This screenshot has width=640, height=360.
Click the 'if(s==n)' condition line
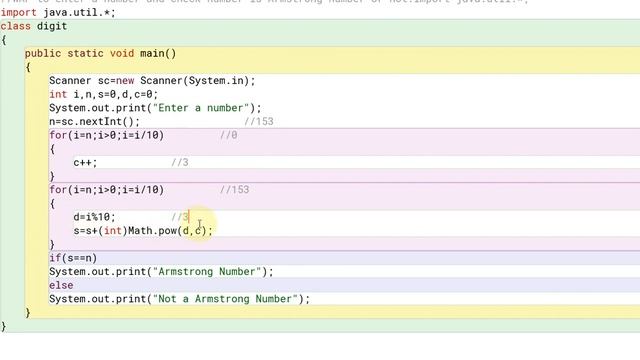click(x=73, y=258)
